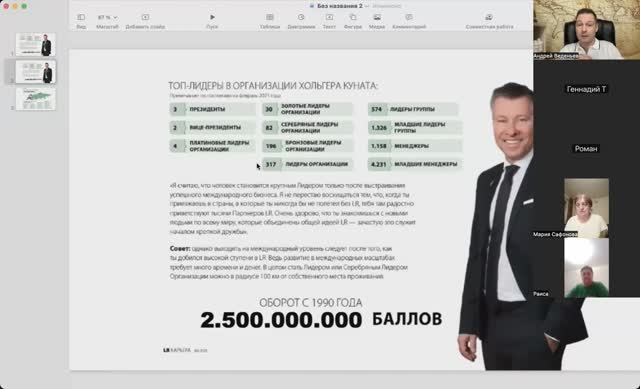Image resolution: width=640 pixels, height=389 pixels.
Task: Select Мария Сафонова video tile
Action: click(586, 208)
